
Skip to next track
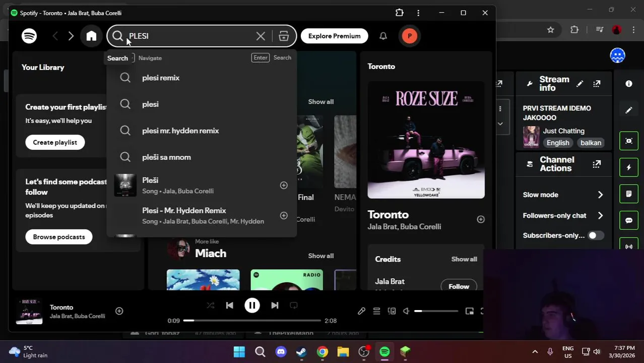pyautogui.click(x=275, y=305)
